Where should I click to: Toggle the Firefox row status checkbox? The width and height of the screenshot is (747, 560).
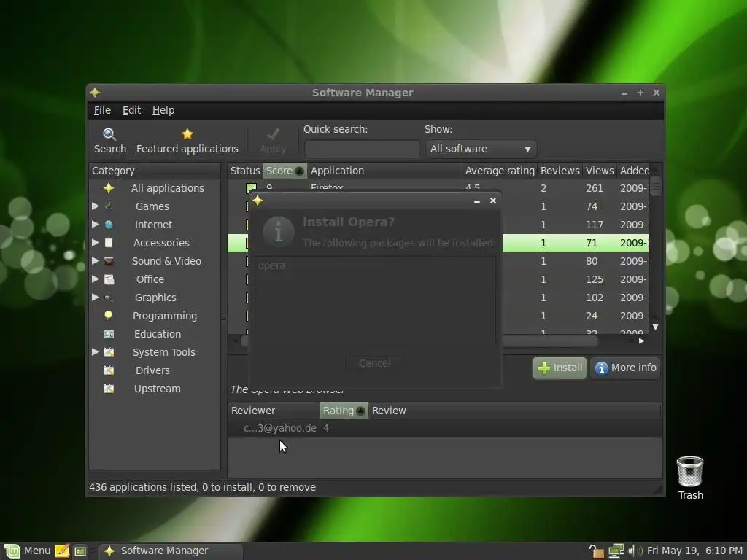(x=251, y=188)
